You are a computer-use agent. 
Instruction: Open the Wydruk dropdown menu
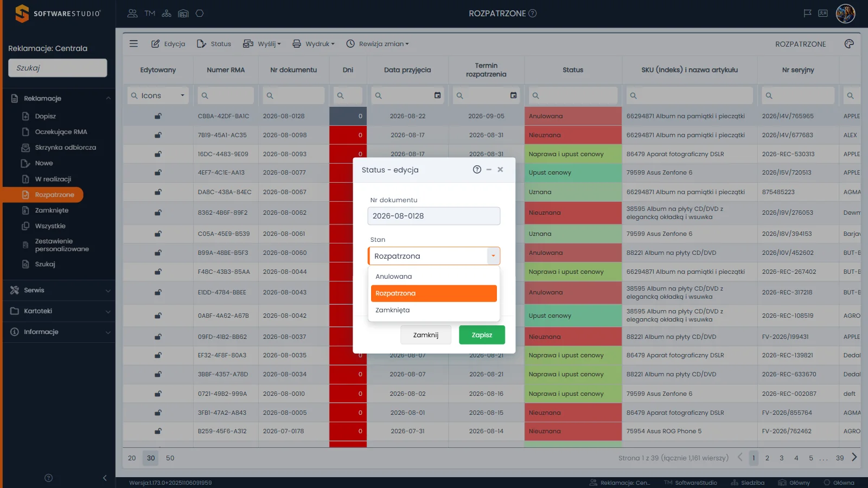(314, 44)
